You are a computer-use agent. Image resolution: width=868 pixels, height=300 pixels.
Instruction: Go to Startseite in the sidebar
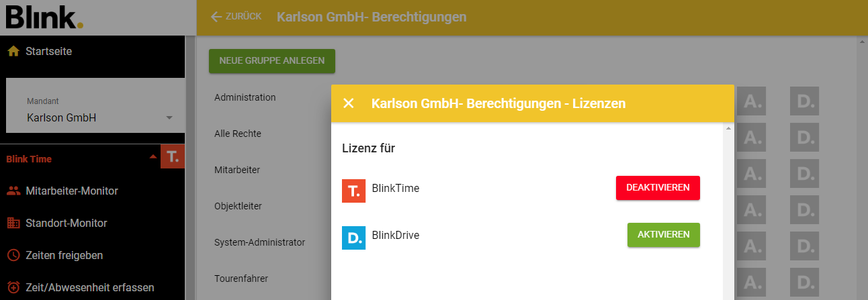[x=48, y=51]
